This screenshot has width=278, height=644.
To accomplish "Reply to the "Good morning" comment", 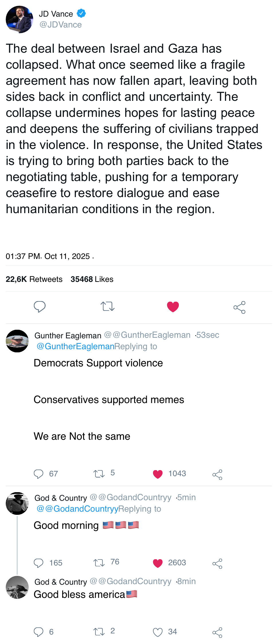I will point(38,563).
